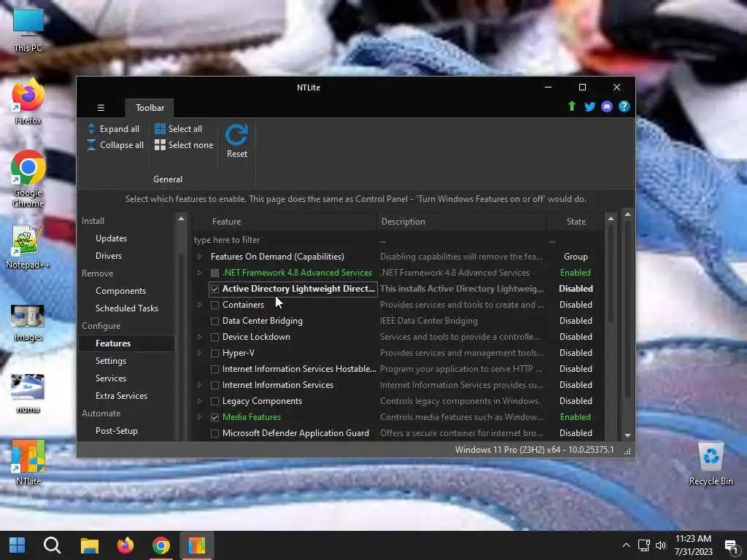Select the Recycle Bin desktop icon

711,464
